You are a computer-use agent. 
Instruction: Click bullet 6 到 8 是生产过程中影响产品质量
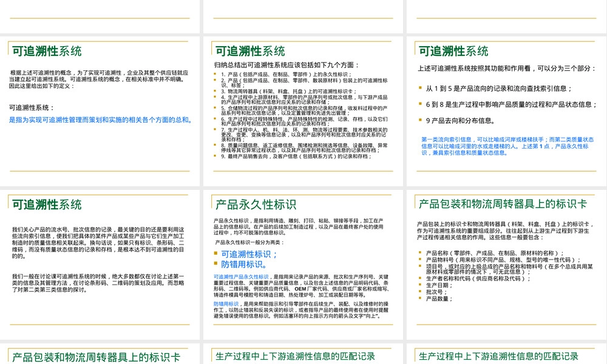click(511, 104)
